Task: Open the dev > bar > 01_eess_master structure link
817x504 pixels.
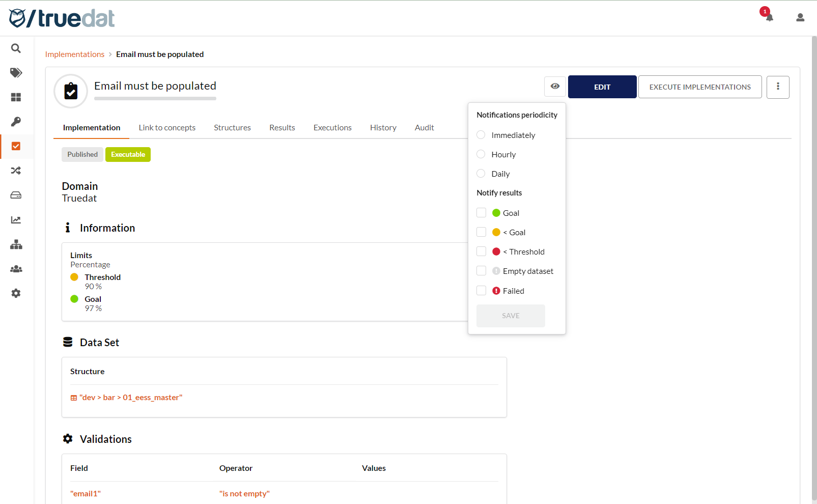Action: pyautogui.click(x=131, y=397)
